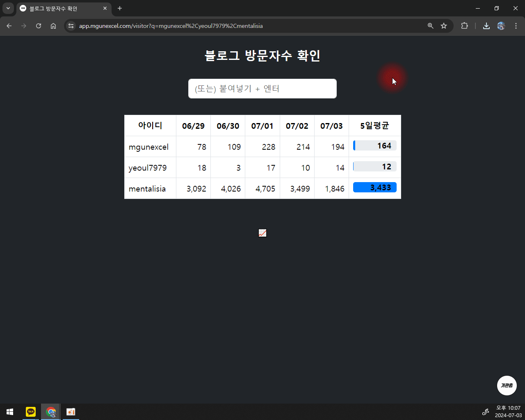Select the 블로그 방문자수 확인 tab

pos(64,9)
